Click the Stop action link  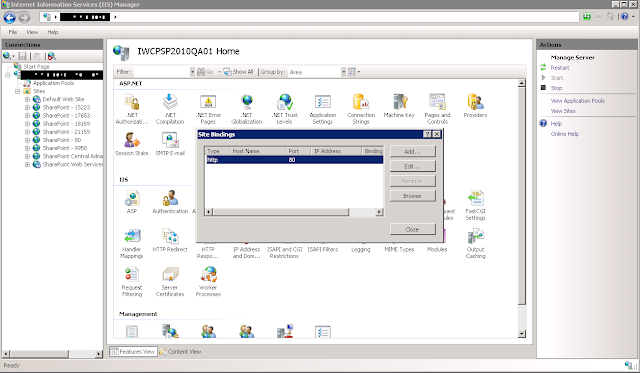556,88
